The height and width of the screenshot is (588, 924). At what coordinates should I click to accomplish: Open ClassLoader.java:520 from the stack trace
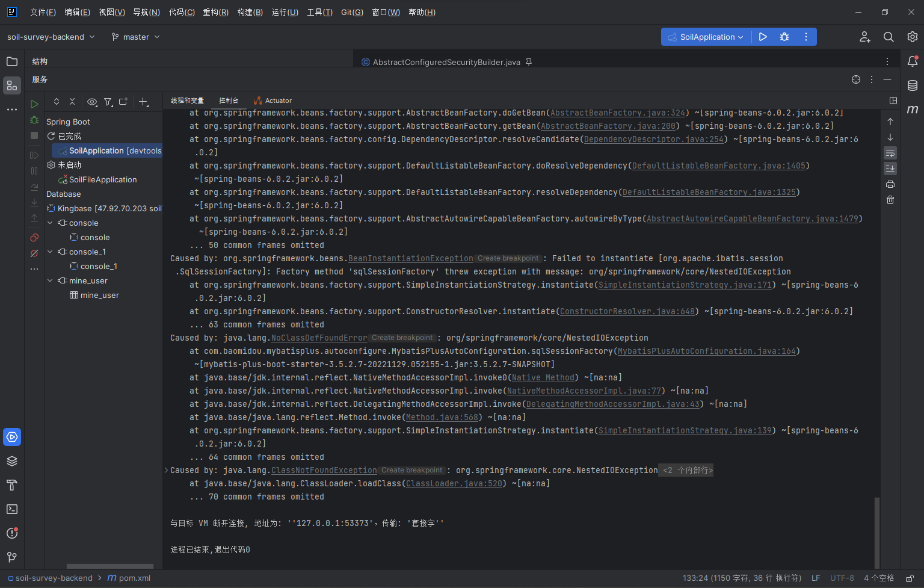(454, 483)
